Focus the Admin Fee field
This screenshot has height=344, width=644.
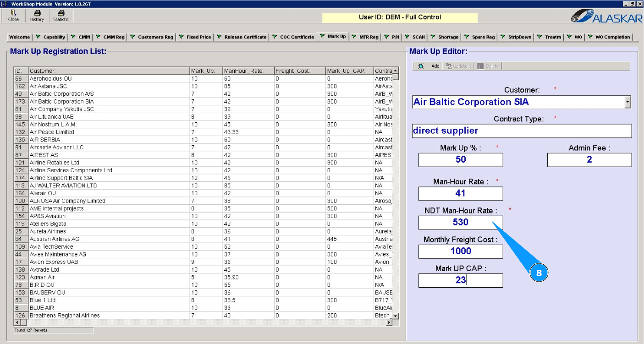click(589, 159)
